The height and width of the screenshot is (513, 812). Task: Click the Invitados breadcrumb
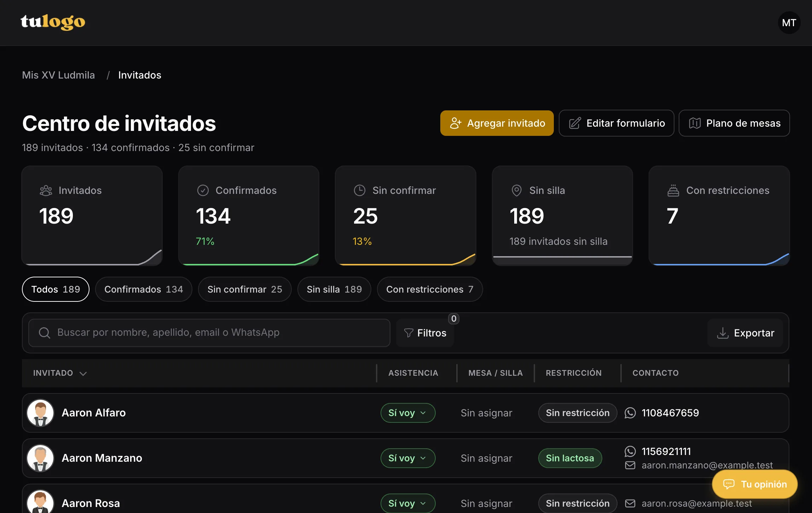(140, 75)
